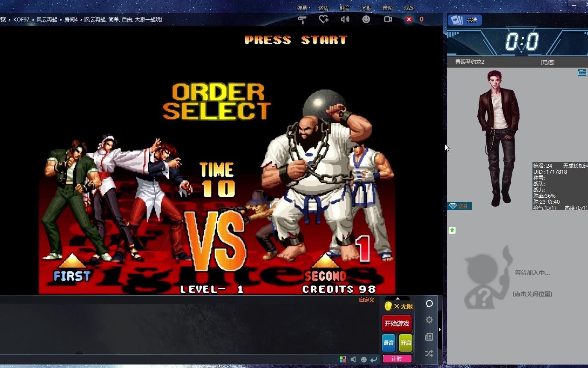The height and width of the screenshot is (368, 588).
Task: Click the red 开始游戏 button
Action: click(x=397, y=323)
